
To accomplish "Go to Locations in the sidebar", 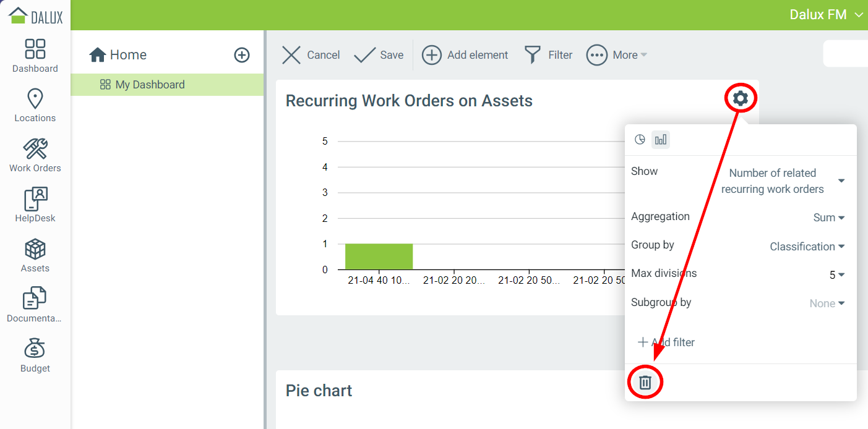I will [x=35, y=105].
